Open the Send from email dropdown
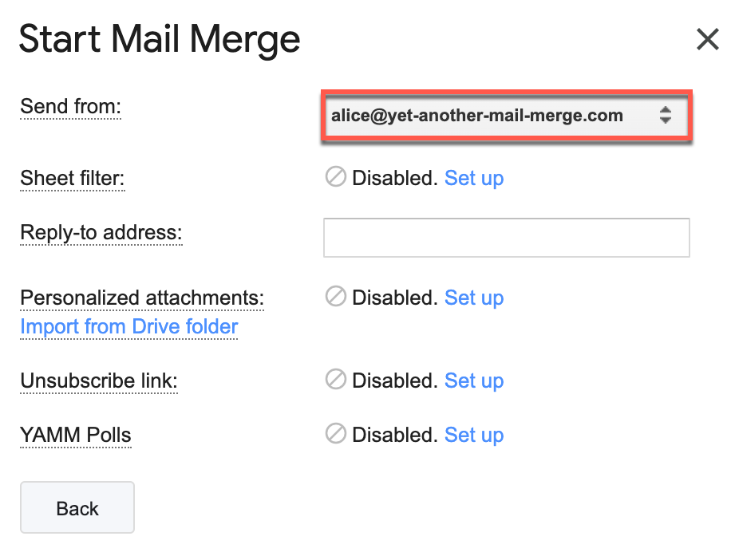The image size is (731, 560). tap(506, 116)
